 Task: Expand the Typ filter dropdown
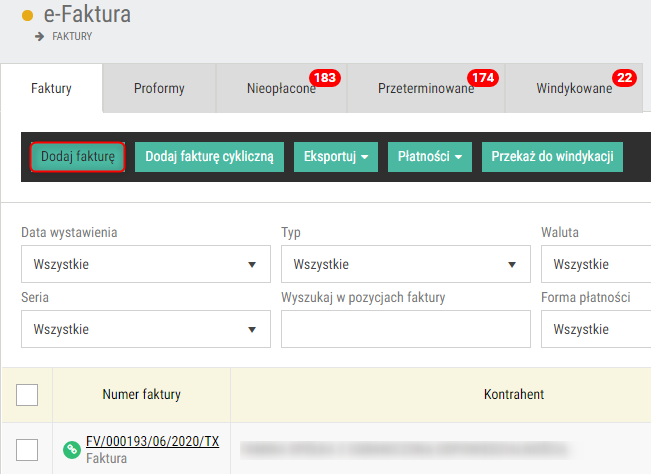point(406,264)
